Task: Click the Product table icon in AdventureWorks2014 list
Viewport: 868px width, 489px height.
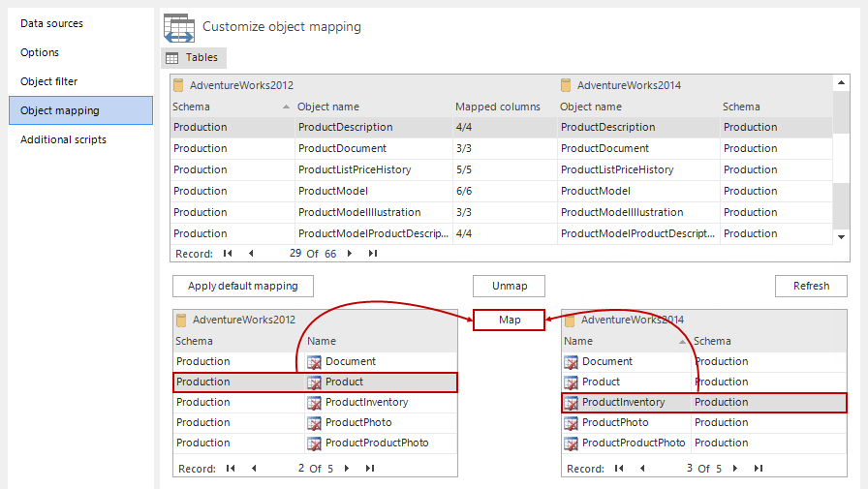Action: (571, 382)
